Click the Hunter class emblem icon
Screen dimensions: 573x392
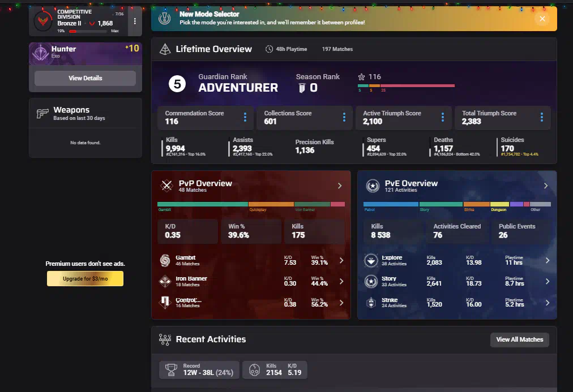40,53
